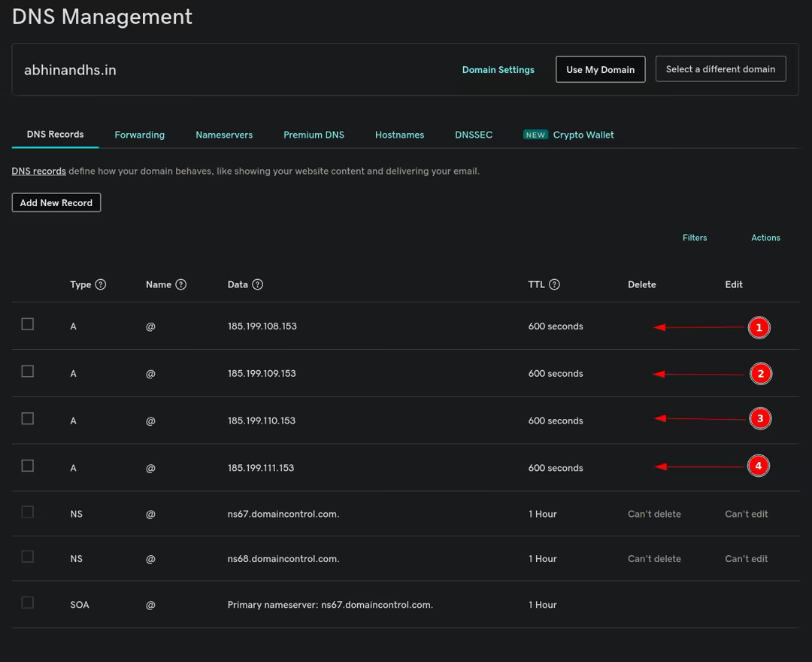812x662 pixels.
Task: Check the checkbox for the first A record
Action: coord(28,323)
